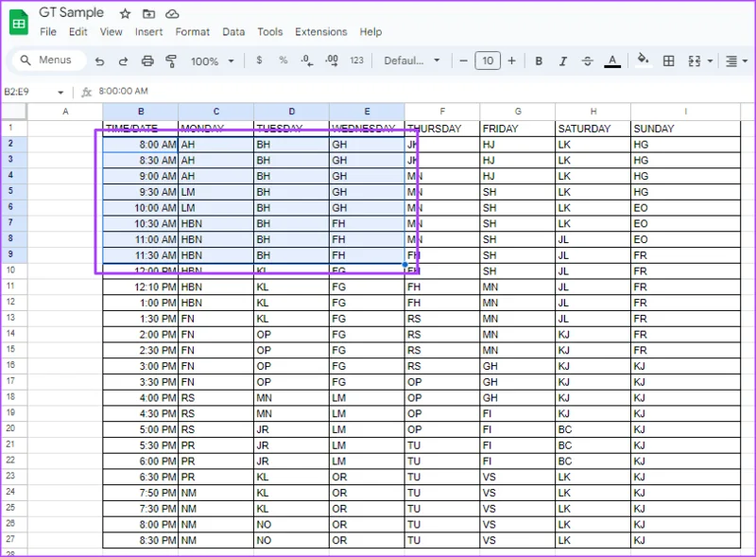Viewport: 756px width, 557px height.
Task: Star the GT Sample document
Action: point(126,14)
